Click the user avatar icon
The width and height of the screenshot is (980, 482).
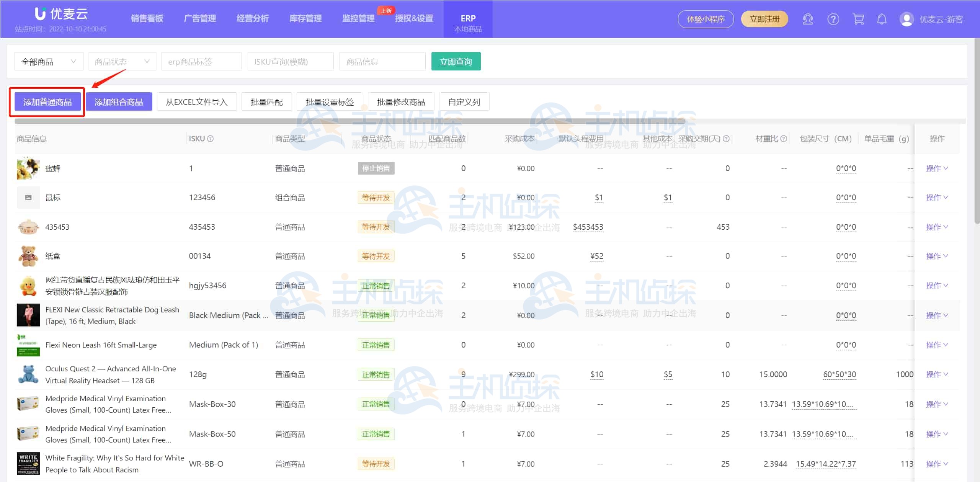[906, 19]
